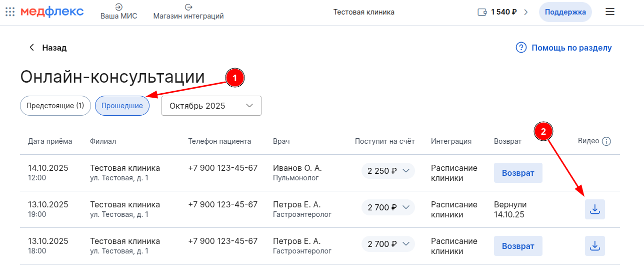Click Возврат button for 14.10.2025 appointment
The width and height of the screenshot is (644, 276).
coord(518,173)
